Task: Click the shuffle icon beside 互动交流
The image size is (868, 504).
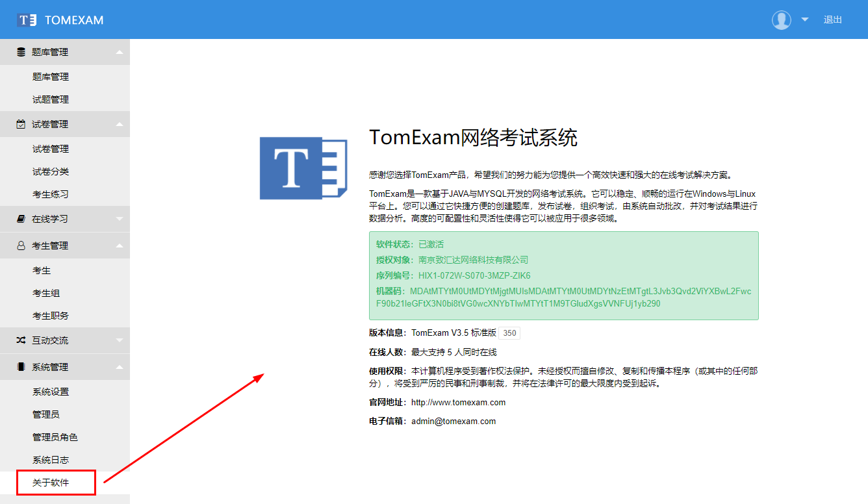Action: (21, 340)
